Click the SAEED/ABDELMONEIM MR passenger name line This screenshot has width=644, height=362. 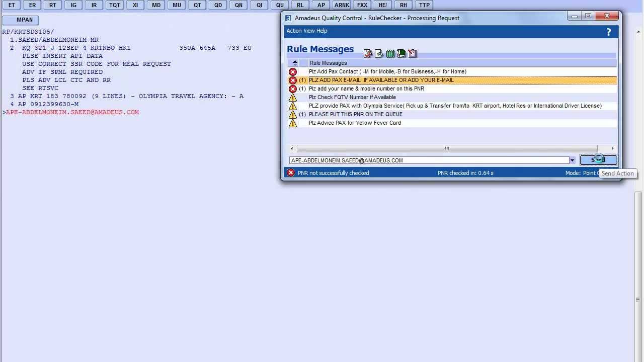(x=54, y=40)
